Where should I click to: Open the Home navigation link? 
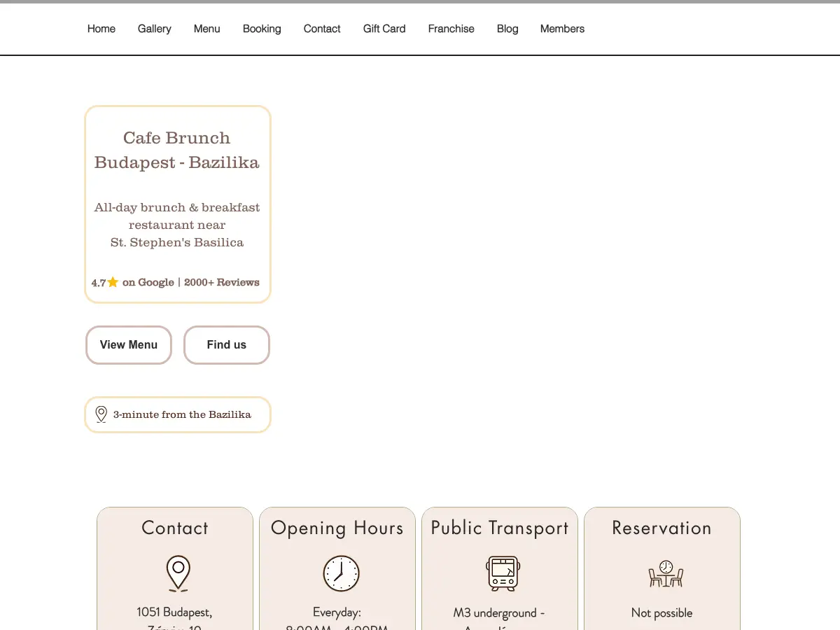101,29
